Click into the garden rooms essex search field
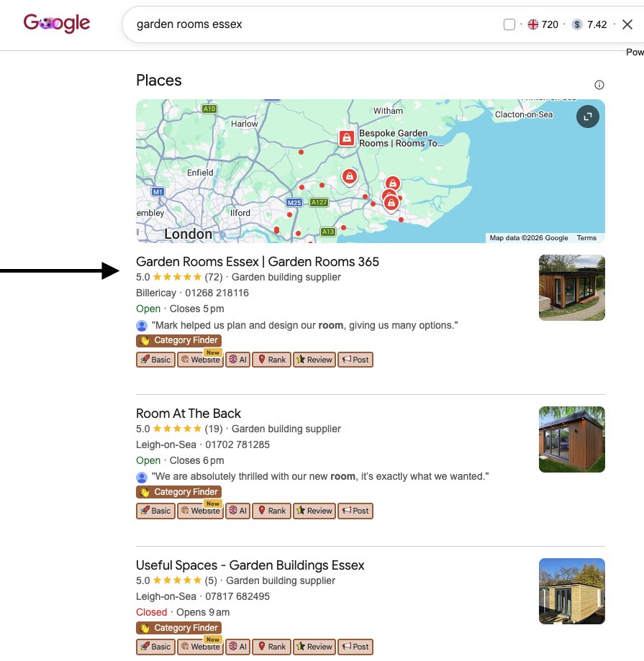 pos(312,24)
